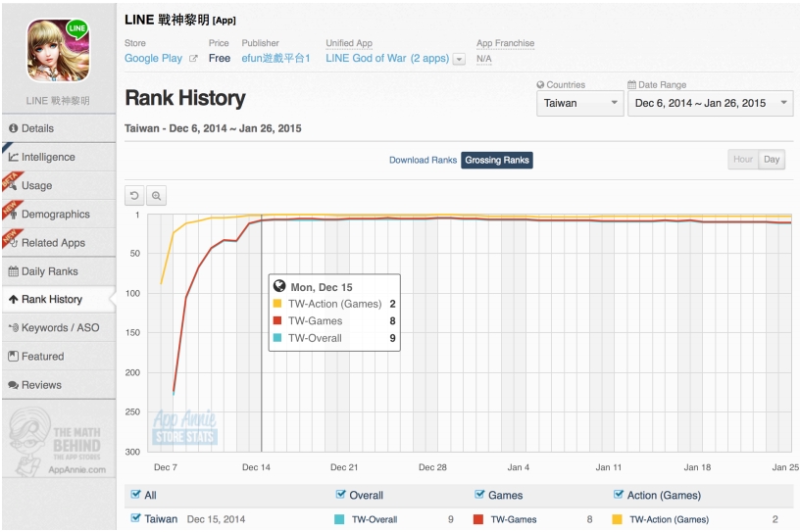Click the Reviews speech bubble icon

click(x=14, y=385)
